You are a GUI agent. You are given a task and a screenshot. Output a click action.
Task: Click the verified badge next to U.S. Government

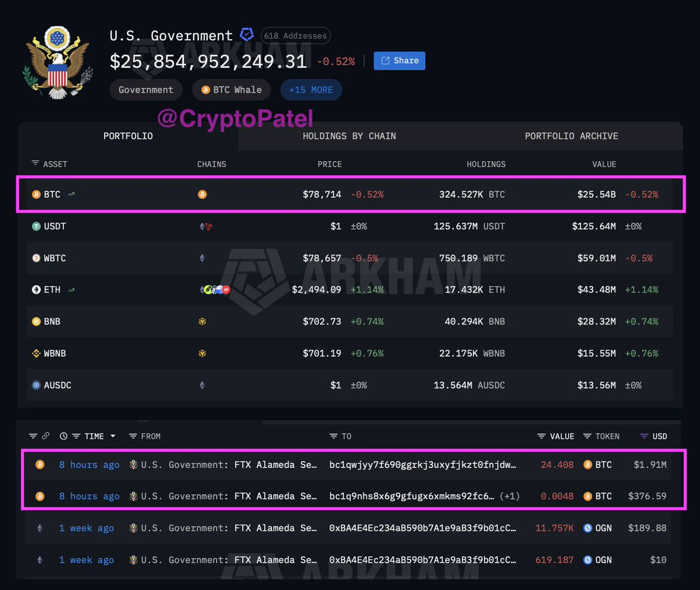click(247, 35)
